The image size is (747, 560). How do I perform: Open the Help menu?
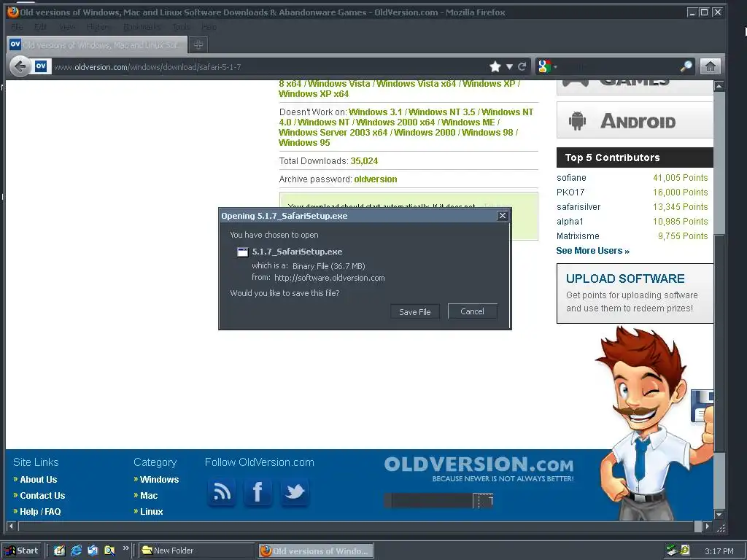point(209,27)
